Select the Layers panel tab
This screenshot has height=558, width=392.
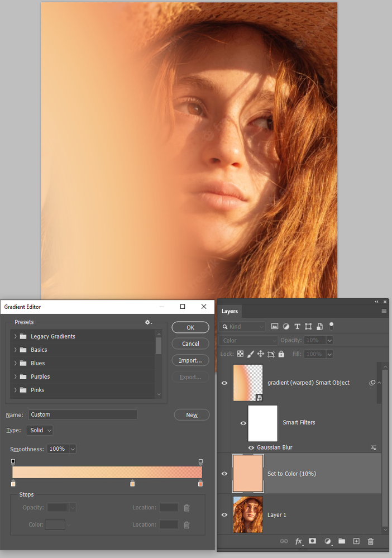tap(230, 311)
